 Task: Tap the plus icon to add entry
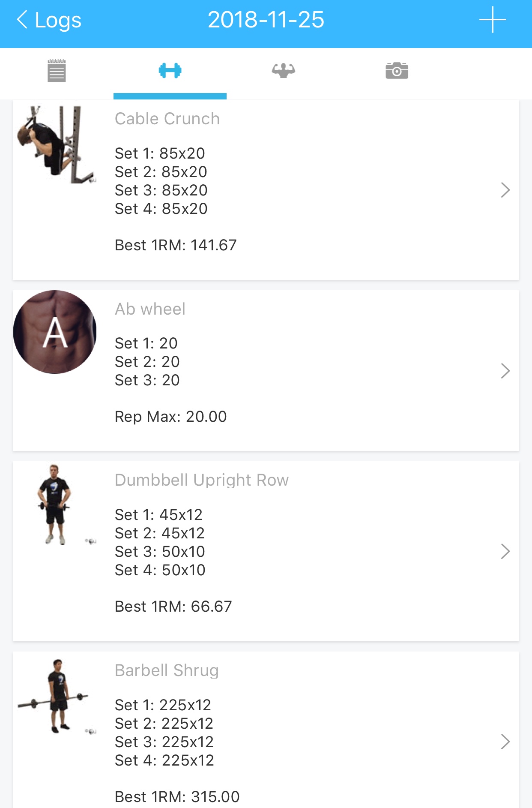(x=493, y=20)
